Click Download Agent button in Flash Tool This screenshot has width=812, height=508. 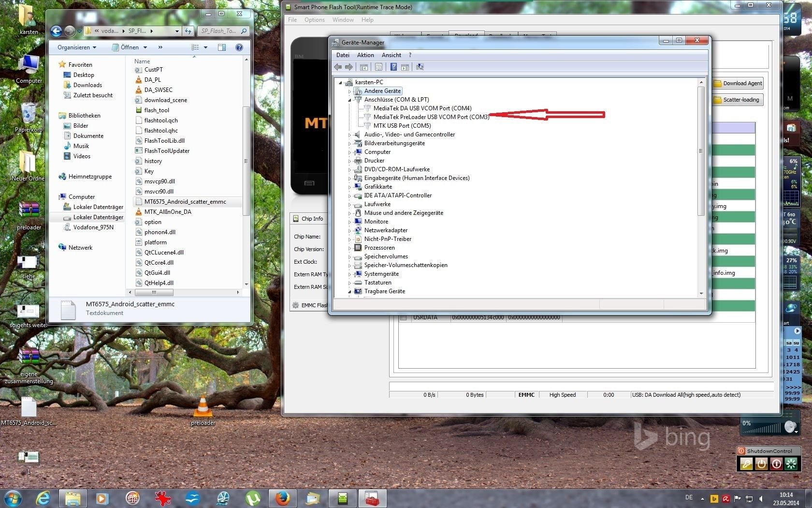tap(738, 83)
